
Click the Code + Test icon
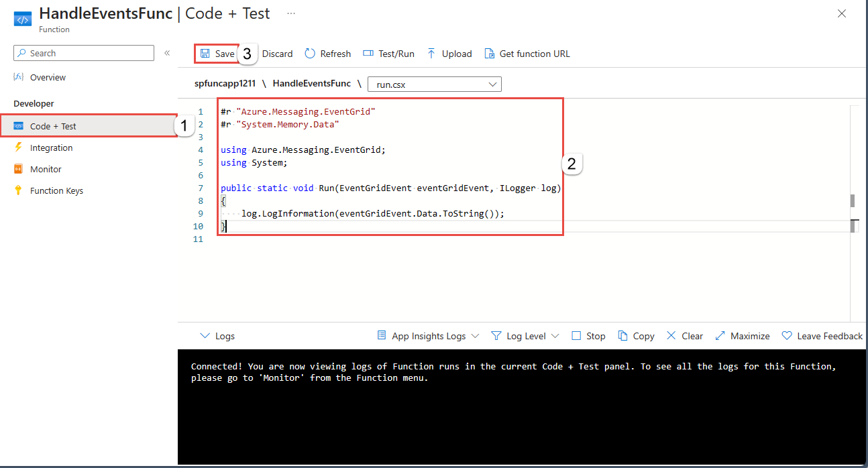coord(18,126)
